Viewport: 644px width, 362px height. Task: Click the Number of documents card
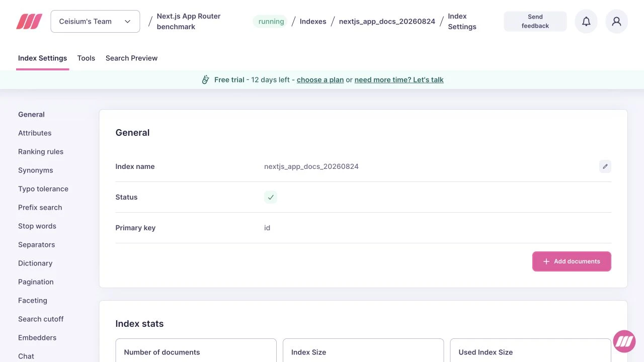pyautogui.click(x=196, y=350)
